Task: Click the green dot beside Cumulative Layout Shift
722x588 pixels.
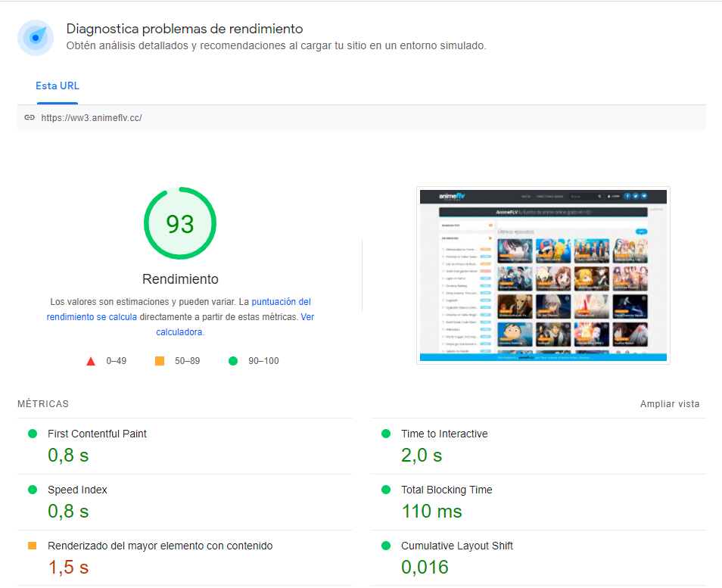Action: point(386,546)
